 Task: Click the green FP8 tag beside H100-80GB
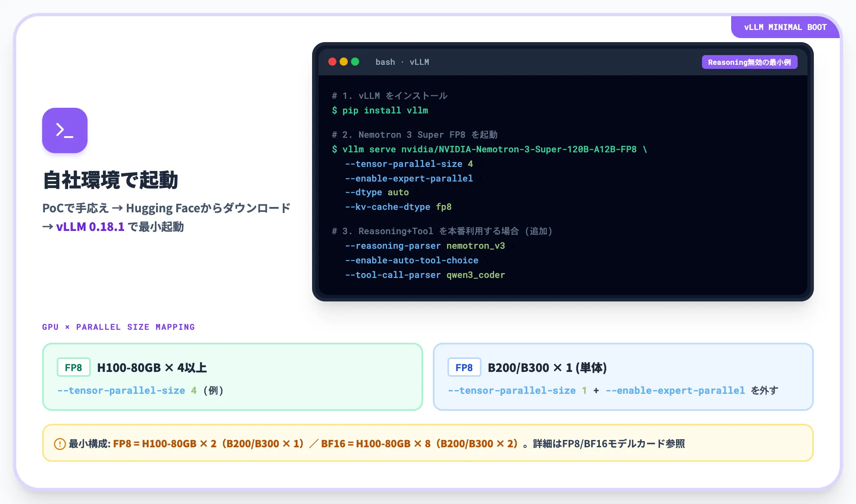(x=73, y=367)
